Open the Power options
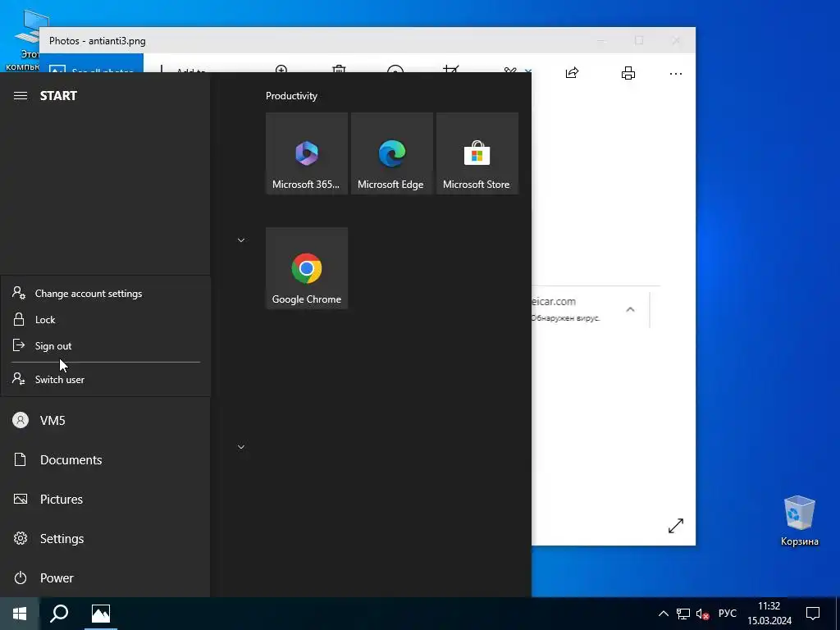This screenshot has width=840, height=630. [105, 578]
